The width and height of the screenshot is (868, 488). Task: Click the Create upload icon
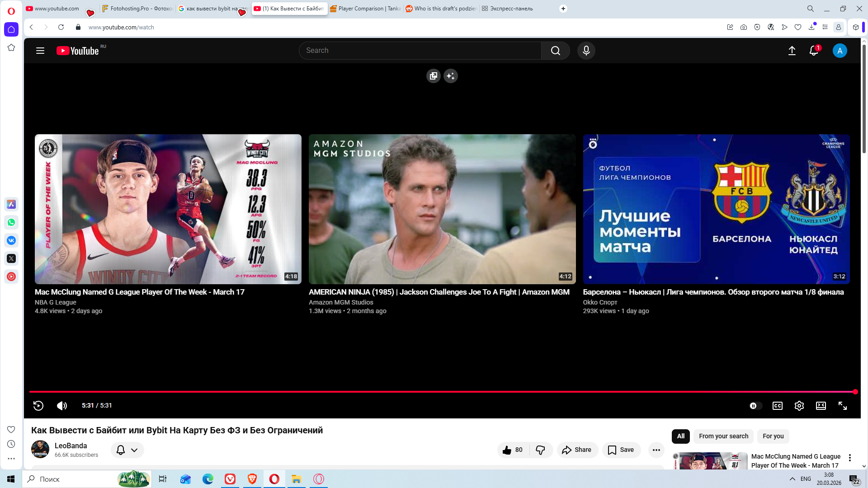point(792,51)
